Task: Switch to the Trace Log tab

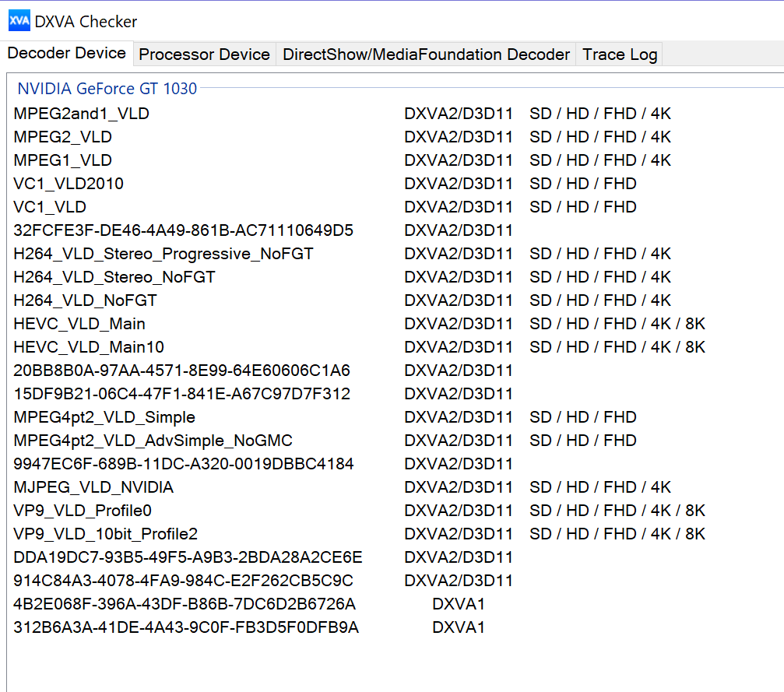Action: 620,54
